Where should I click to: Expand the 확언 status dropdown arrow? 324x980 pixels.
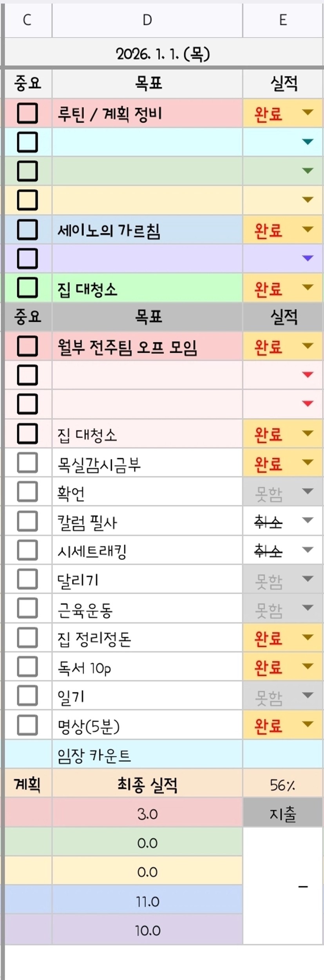308,491
